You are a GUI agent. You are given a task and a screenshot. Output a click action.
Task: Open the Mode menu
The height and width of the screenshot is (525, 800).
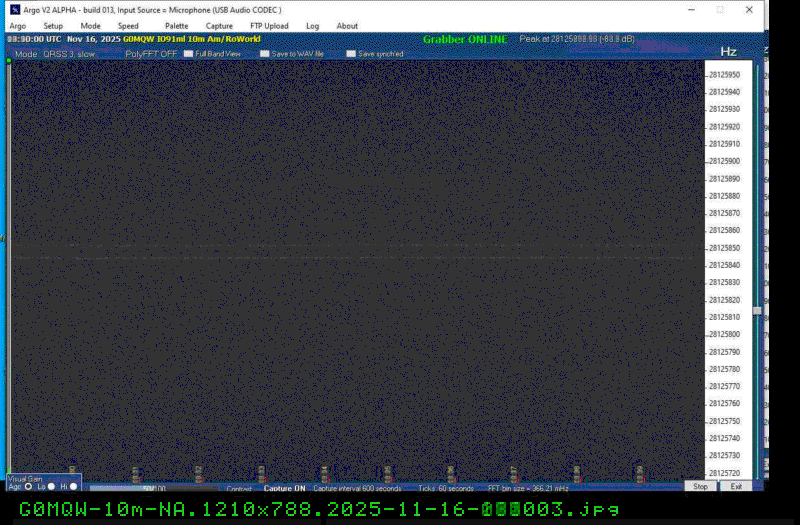(90, 26)
